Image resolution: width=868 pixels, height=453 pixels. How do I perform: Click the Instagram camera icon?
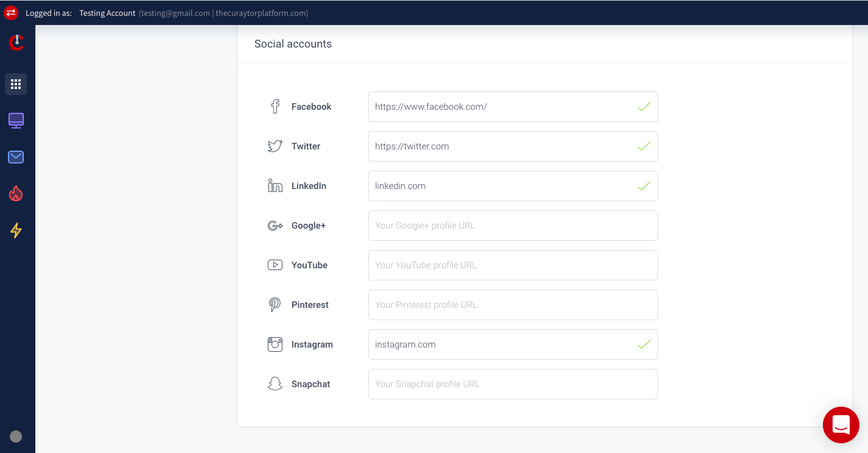click(x=275, y=344)
